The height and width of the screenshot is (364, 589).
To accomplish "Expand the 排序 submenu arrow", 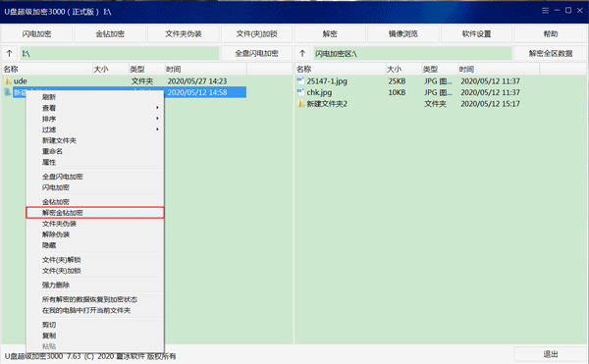I will [x=157, y=119].
